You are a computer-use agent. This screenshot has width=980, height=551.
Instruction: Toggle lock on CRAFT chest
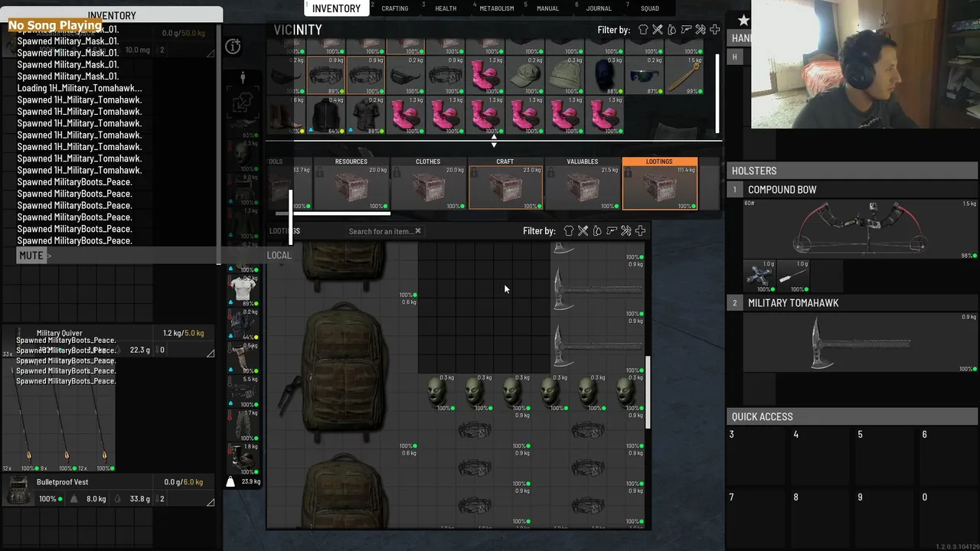coord(474,174)
